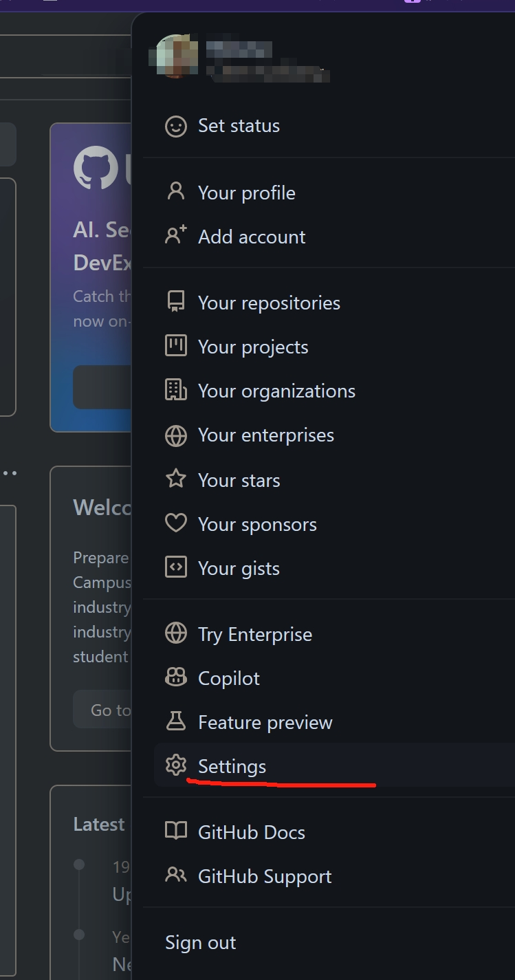Click the GitHub logo on the purple banner
The image size is (515, 980).
[96, 168]
